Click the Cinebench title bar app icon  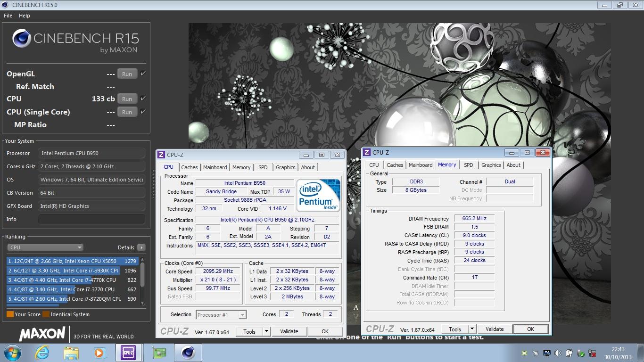point(5,5)
